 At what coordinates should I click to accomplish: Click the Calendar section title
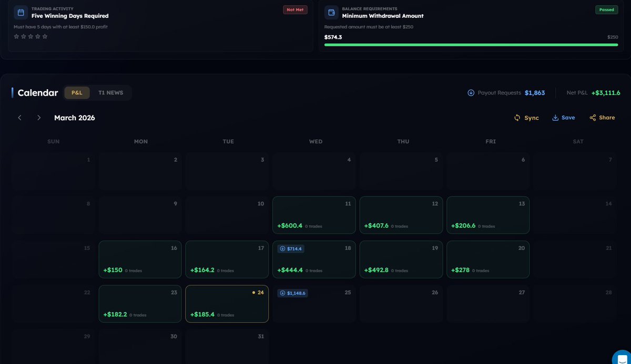click(x=38, y=93)
